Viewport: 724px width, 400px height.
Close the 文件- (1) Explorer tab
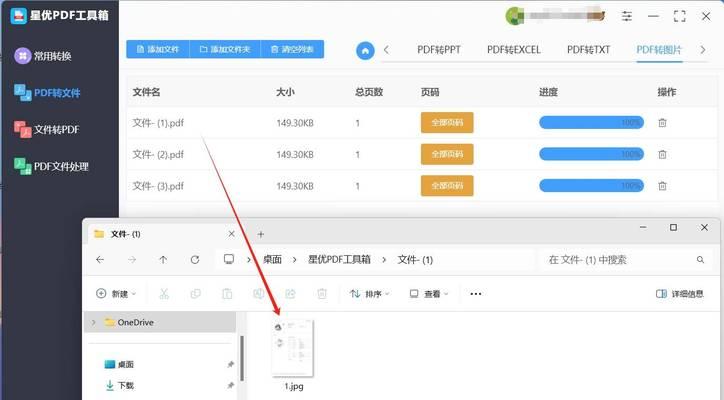point(231,234)
